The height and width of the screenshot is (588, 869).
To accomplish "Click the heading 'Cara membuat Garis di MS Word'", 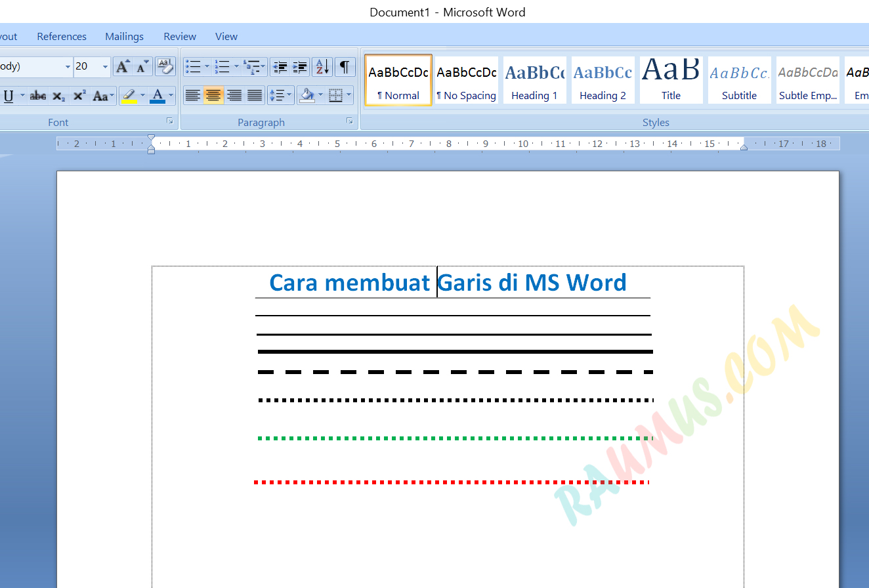I will click(x=448, y=282).
